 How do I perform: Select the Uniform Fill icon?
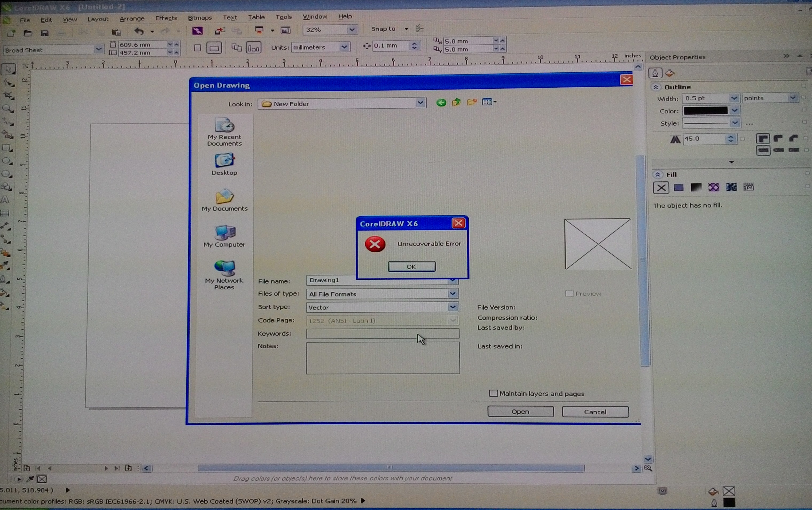click(x=678, y=188)
